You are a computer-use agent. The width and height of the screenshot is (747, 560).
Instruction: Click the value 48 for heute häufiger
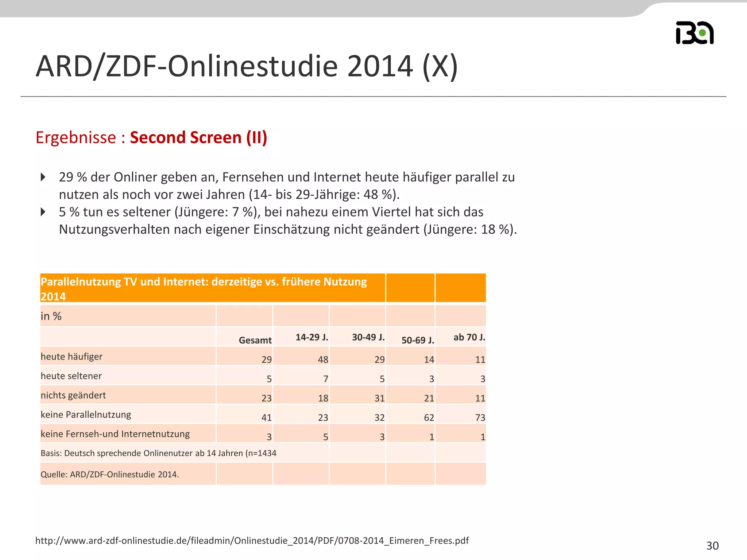pos(323,359)
